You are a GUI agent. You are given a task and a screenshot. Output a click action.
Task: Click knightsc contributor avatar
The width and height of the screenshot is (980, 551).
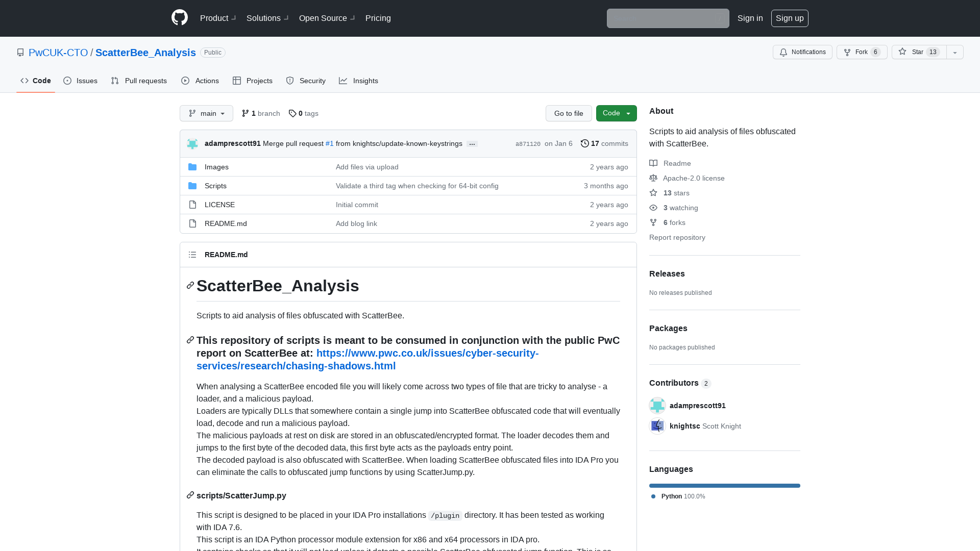(657, 426)
